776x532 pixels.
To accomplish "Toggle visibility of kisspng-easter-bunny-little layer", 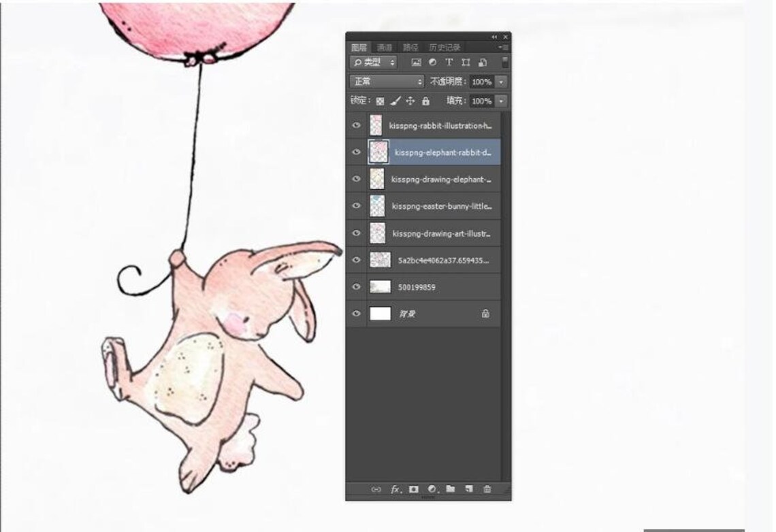I will 356,205.
